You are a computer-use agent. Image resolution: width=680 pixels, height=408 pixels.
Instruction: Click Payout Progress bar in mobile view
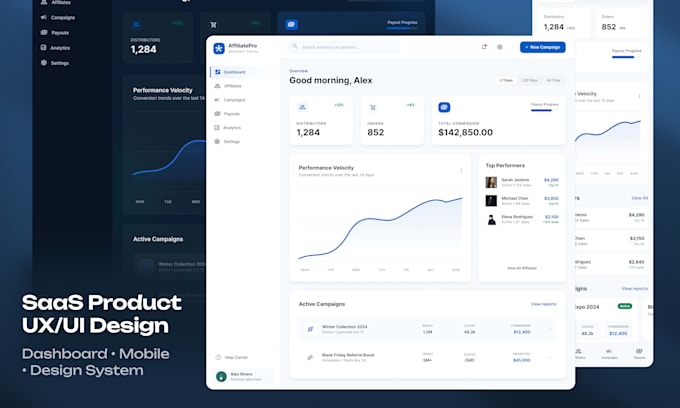tap(626, 57)
